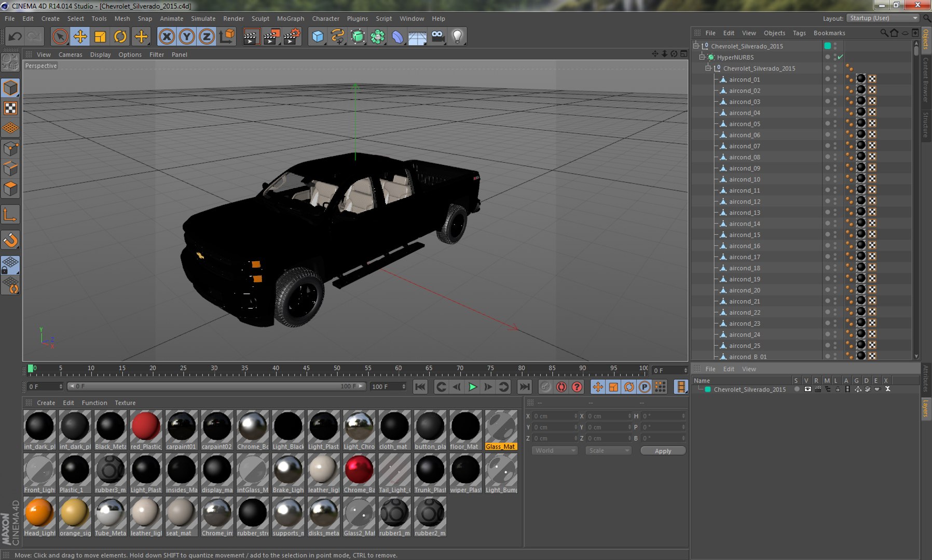Open the MoGraph menu
Viewport: 932px width, 560px height.
click(x=291, y=18)
